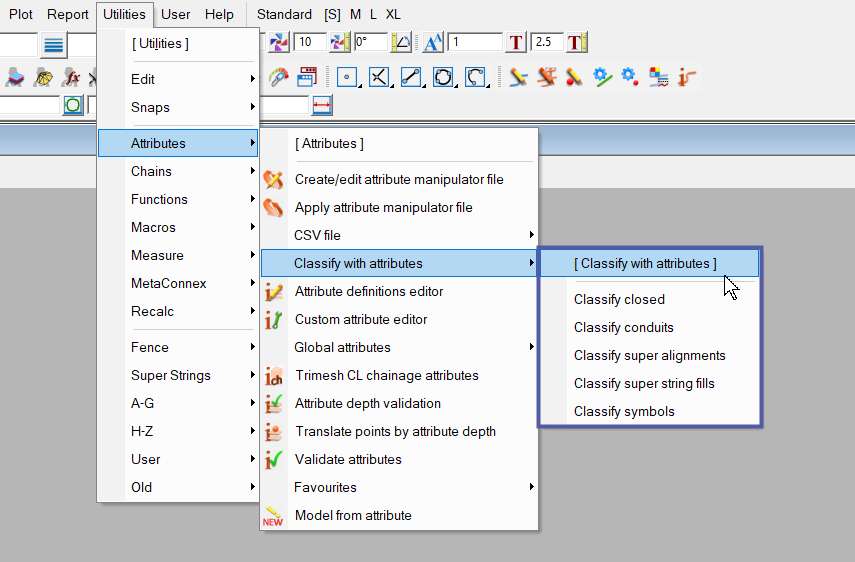Choose Classify super alignments option

pos(649,356)
